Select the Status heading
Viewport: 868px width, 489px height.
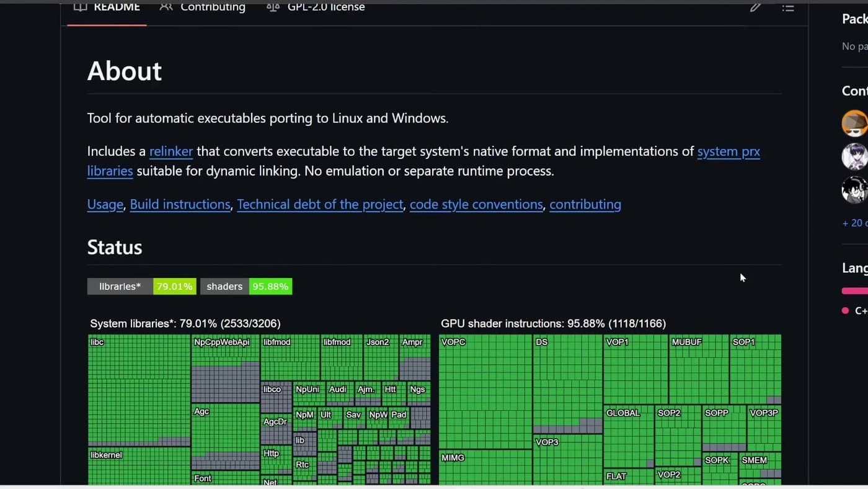(115, 248)
